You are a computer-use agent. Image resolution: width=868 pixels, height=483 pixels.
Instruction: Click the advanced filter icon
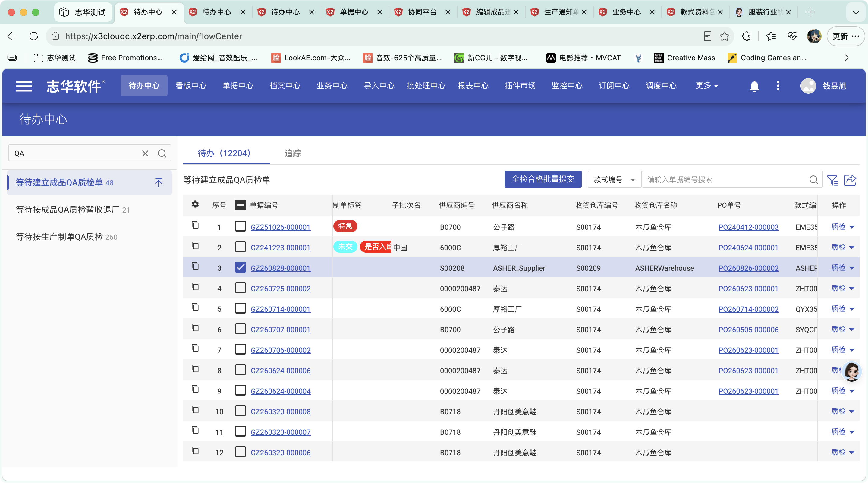(832, 180)
